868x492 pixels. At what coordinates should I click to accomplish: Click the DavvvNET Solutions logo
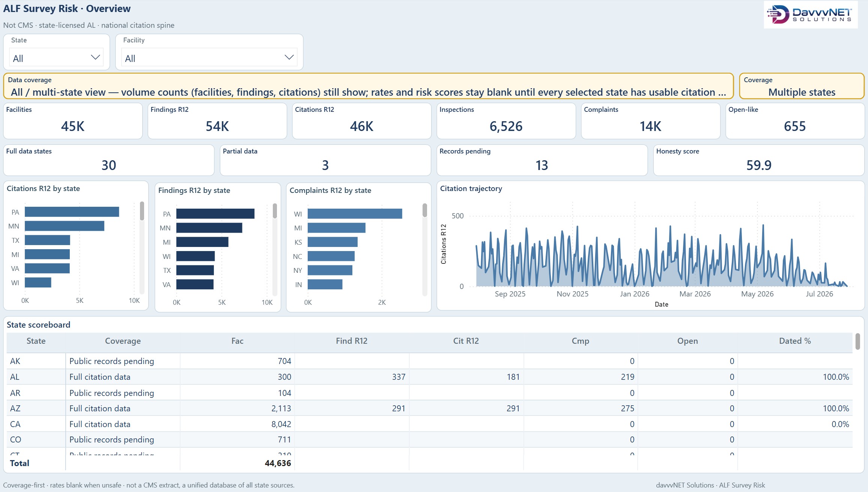tap(811, 15)
